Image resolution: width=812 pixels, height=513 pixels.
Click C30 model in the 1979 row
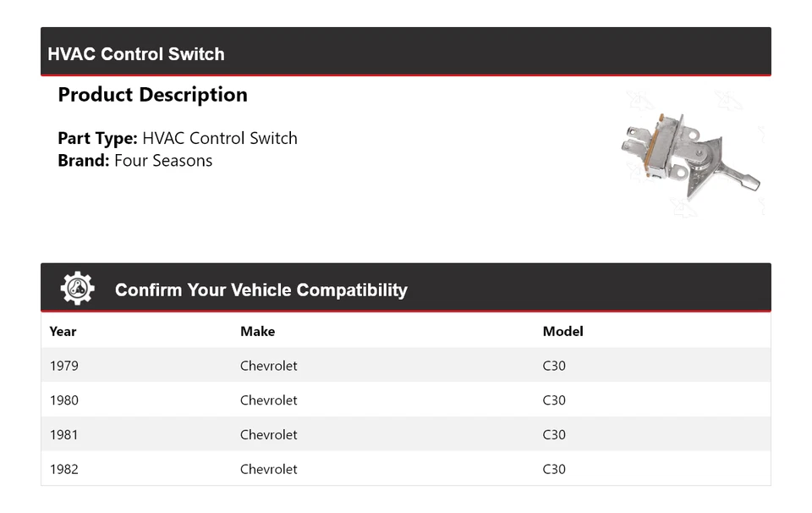click(554, 366)
